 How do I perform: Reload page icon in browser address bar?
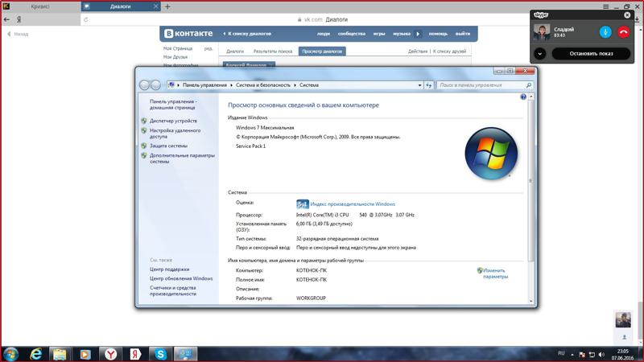click(85, 19)
